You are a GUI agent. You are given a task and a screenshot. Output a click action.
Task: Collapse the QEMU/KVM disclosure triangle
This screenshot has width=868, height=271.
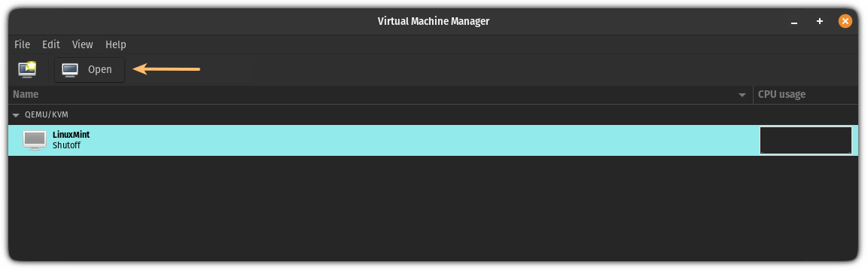(16, 115)
